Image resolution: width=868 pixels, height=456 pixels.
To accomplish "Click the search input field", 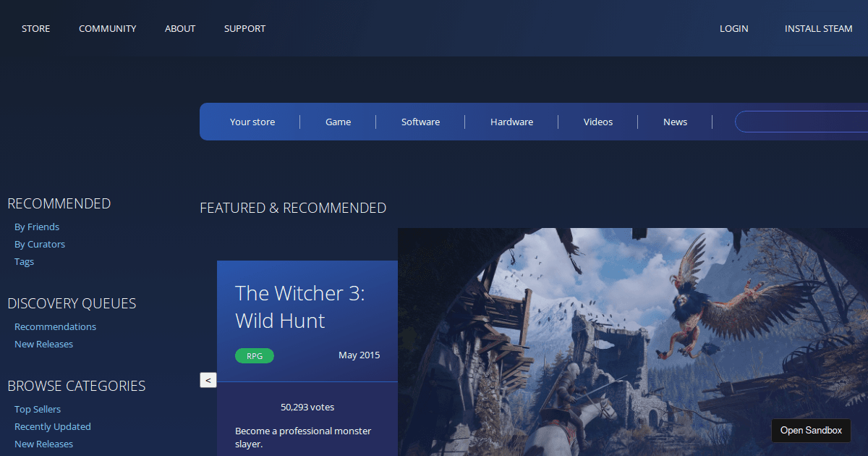I will 803,122.
